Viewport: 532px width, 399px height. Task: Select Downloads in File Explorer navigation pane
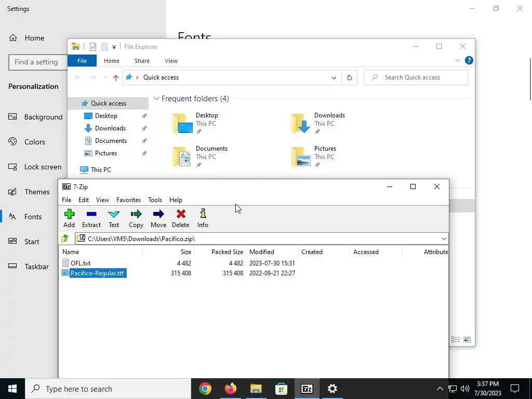(110, 128)
